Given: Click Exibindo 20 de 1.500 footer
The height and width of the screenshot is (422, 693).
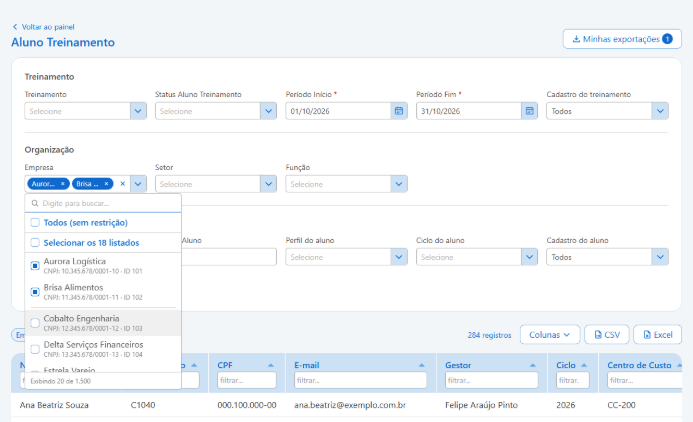Looking at the screenshot, I should tap(61, 381).
